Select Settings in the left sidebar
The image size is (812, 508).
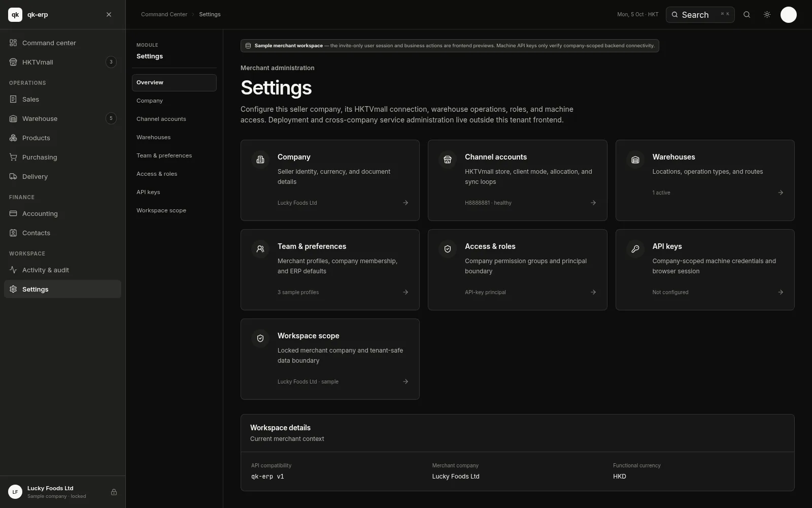62,289
